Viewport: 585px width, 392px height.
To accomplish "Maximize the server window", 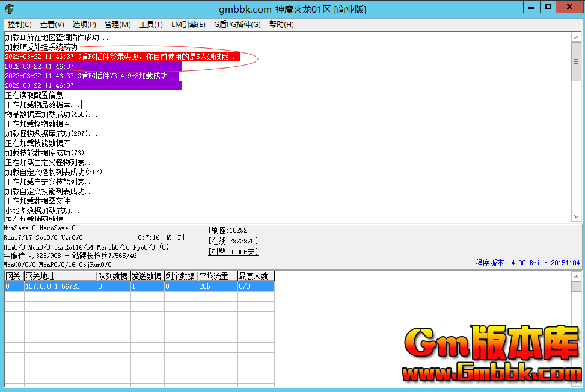I will click(x=548, y=7).
